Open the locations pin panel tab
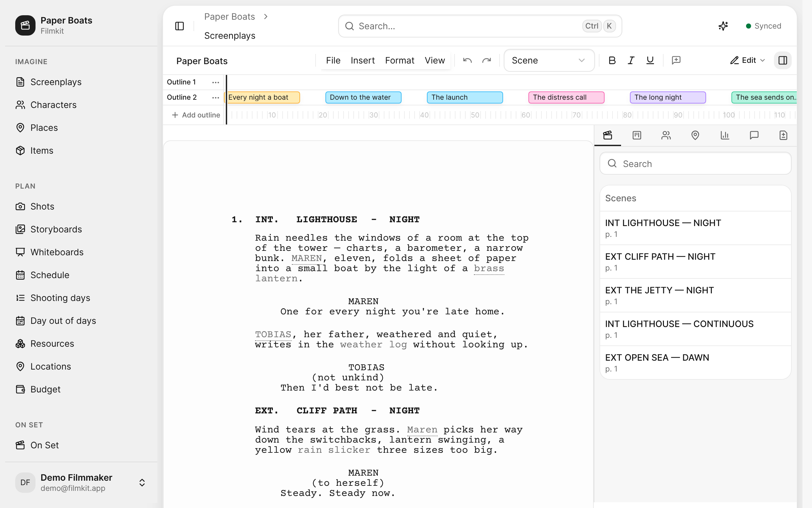Screen dimensions: 812x508 coord(695,135)
